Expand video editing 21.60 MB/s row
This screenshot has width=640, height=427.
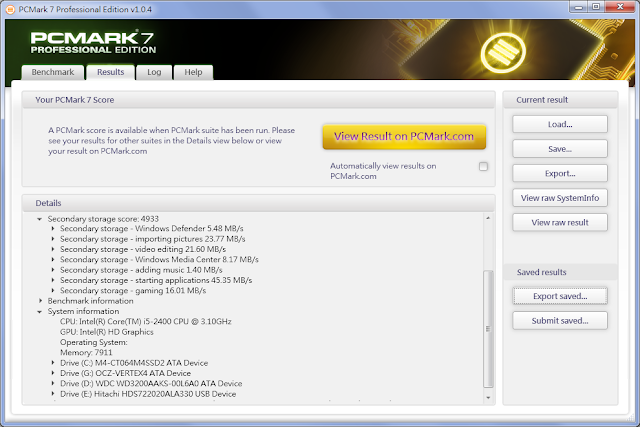point(53,249)
